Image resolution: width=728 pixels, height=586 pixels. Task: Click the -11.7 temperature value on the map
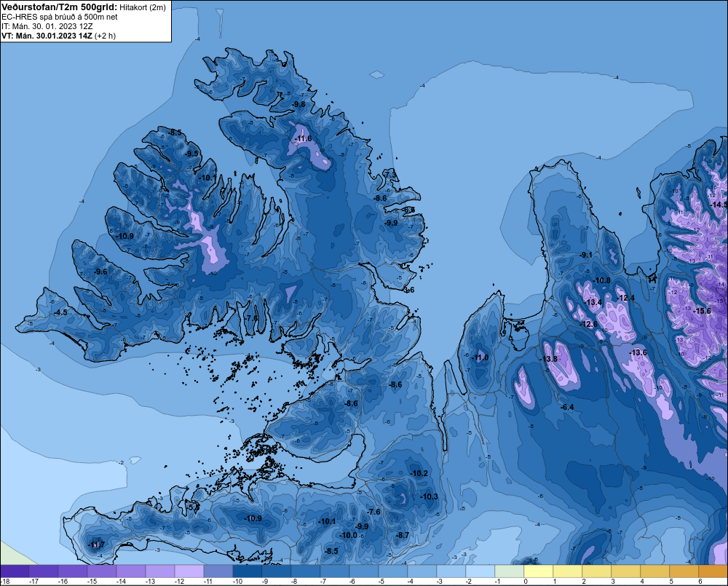click(x=97, y=545)
